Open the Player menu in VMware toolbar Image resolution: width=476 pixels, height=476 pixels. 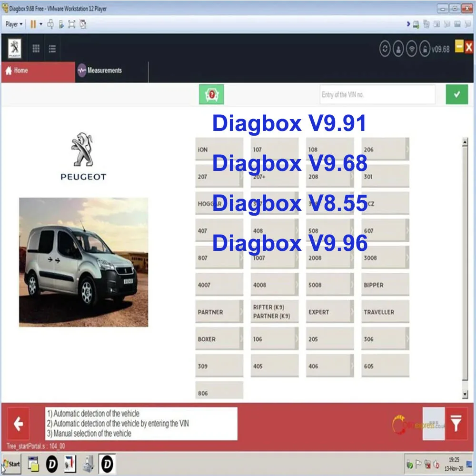(x=12, y=24)
